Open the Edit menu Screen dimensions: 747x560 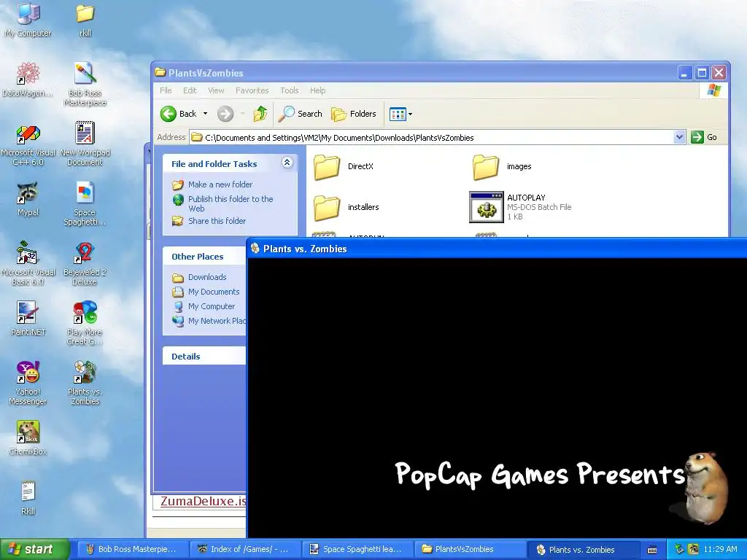tap(190, 90)
